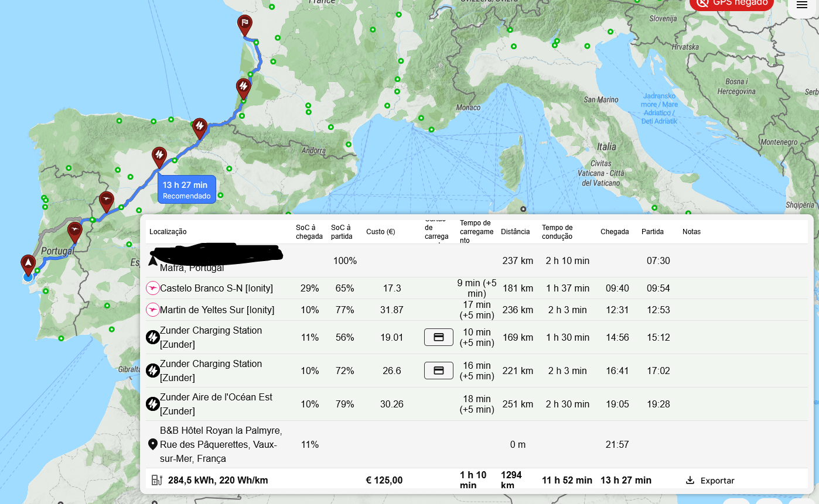
Task: Click the start arrow marker on map
Action: pyautogui.click(x=28, y=263)
